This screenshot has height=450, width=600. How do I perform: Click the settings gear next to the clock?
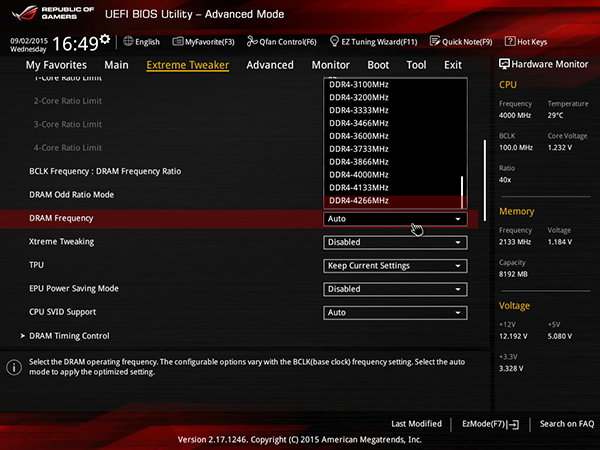pyautogui.click(x=105, y=39)
